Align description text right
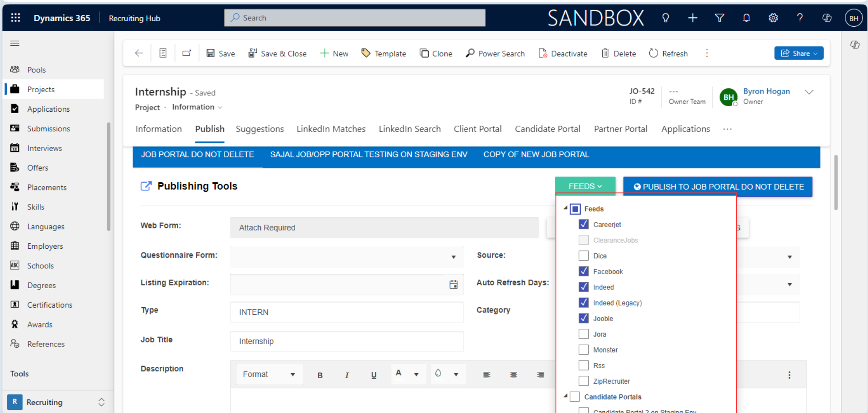Screen dimensions: 868x413 click(540, 375)
